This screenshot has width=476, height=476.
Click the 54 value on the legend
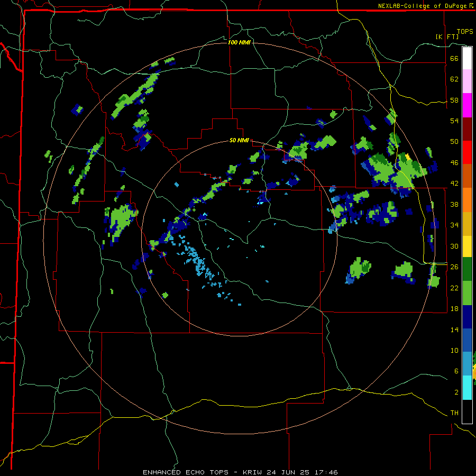454,121
